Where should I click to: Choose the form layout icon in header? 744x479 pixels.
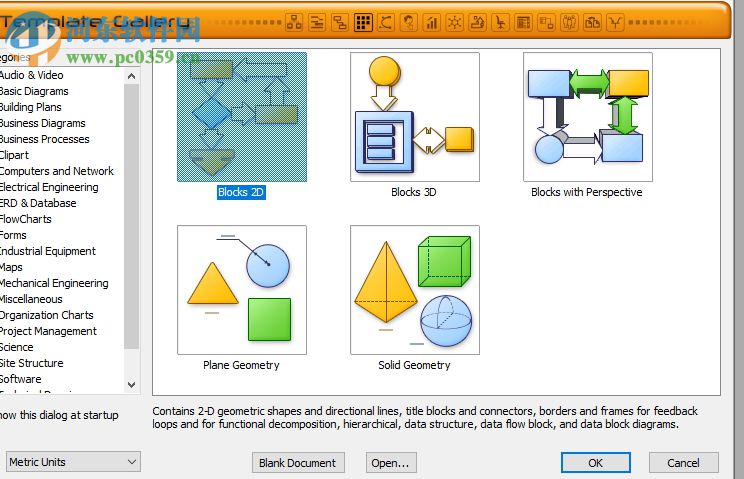click(x=523, y=22)
